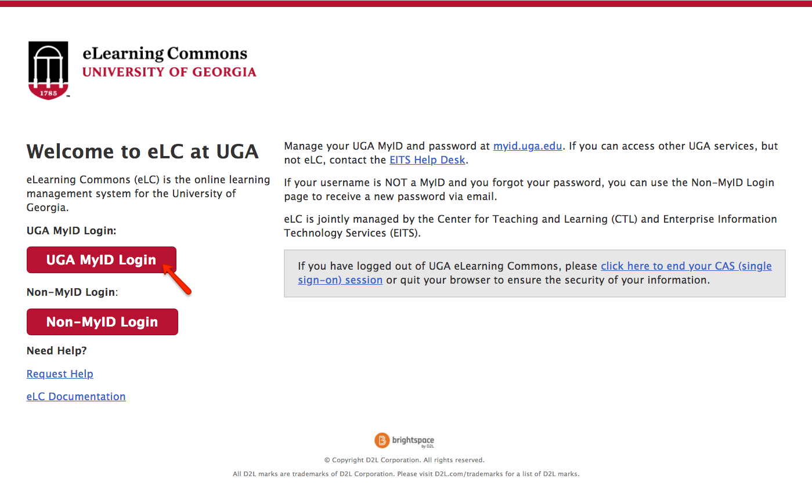This screenshot has height=504, width=812.
Task: Click the 'UGA MyID Login:' label text
Action: coord(71,231)
